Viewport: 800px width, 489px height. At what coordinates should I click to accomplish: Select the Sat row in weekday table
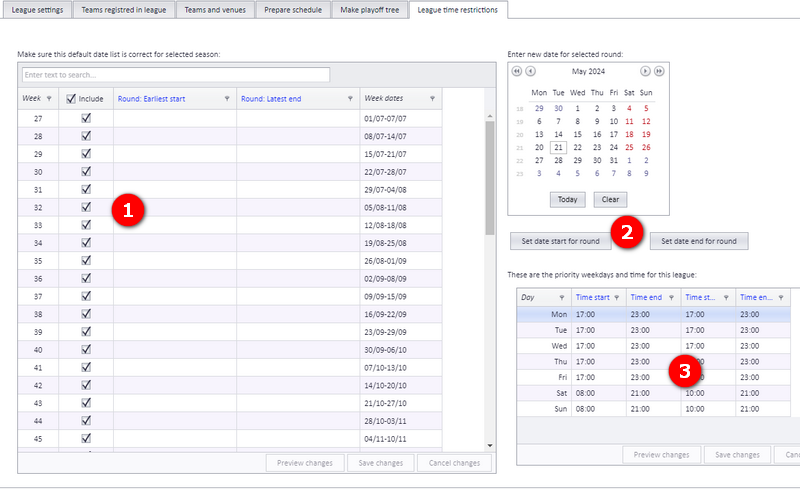[654, 393]
